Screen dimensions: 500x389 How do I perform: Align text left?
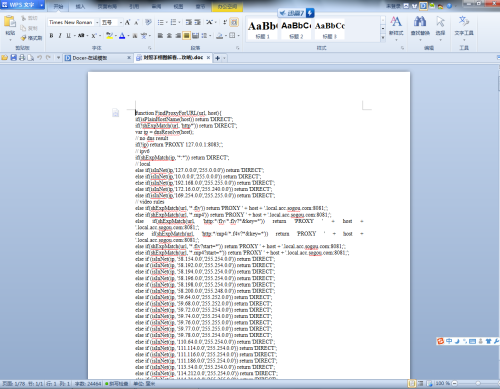coord(161,35)
